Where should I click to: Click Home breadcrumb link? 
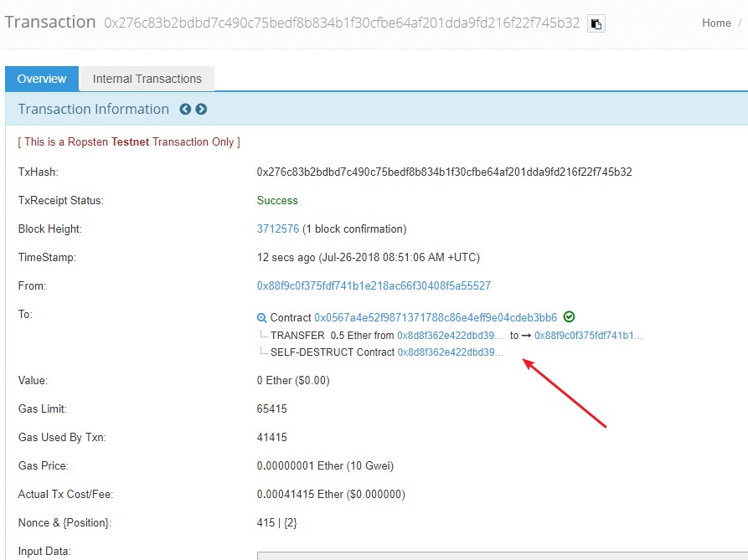716,23
